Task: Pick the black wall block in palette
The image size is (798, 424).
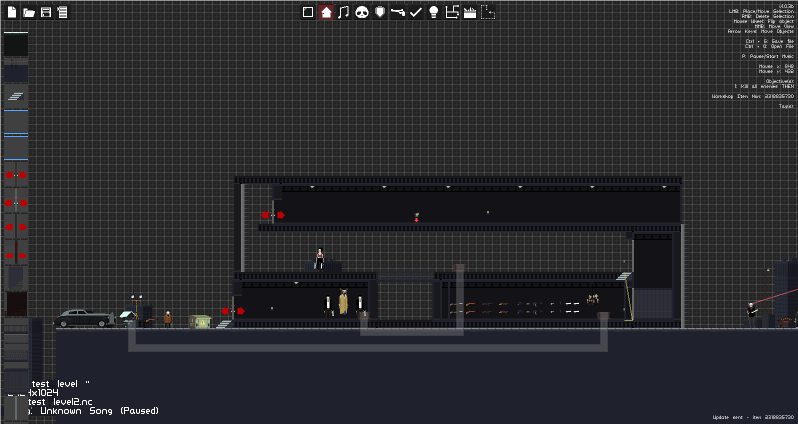Action: [16, 45]
